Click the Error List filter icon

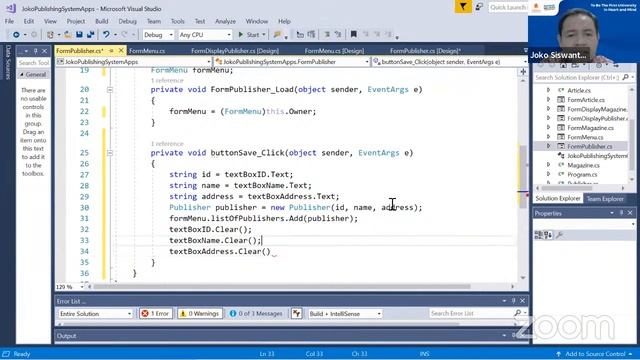296,313
